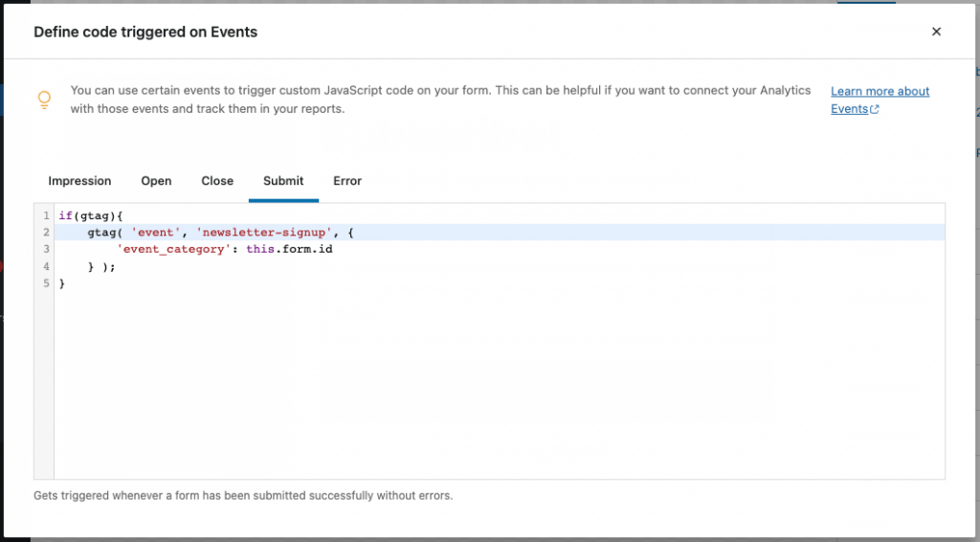Open the Error event tab

pos(347,181)
